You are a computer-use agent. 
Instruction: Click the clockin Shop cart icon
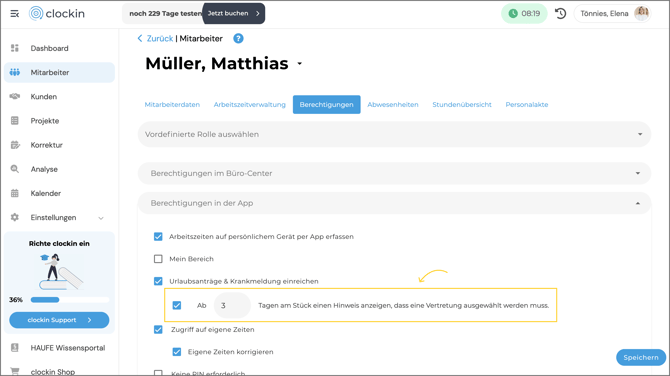tap(15, 371)
